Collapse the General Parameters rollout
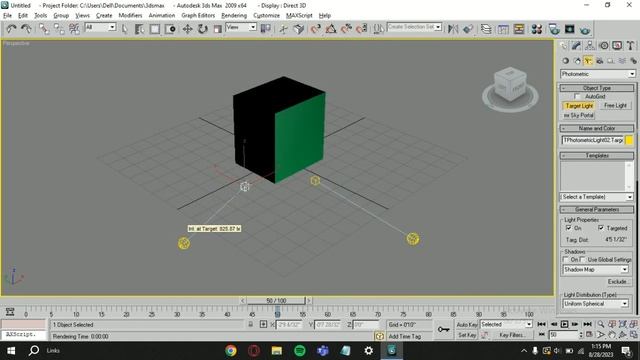The height and width of the screenshot is (360, 640). (597, 209)
